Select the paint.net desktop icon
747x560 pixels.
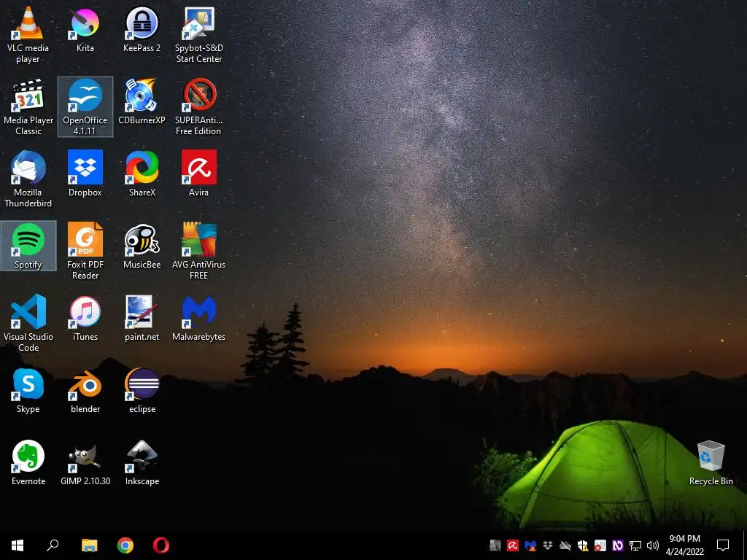point(142,318)
